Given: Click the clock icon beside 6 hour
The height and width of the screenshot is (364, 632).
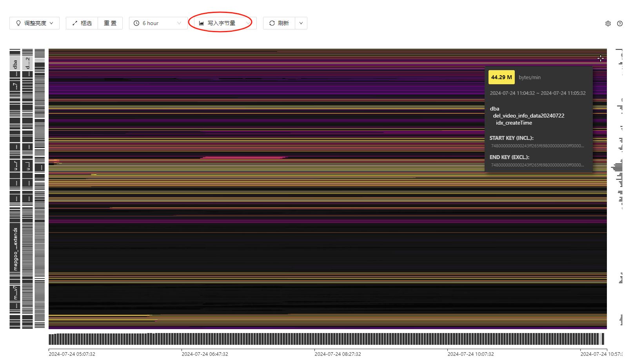Looking at the screenshot, I should coord(136,23).
